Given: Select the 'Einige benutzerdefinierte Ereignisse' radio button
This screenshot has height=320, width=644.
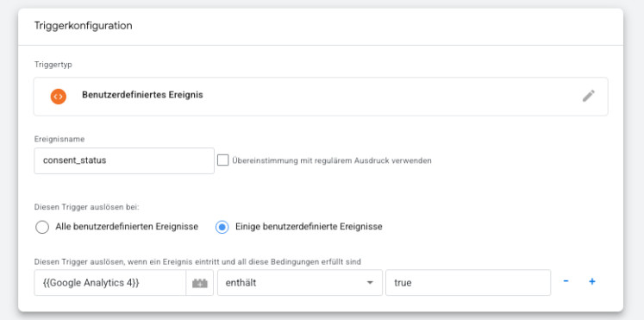Looking at the screenshot, I should click(222, 227).
